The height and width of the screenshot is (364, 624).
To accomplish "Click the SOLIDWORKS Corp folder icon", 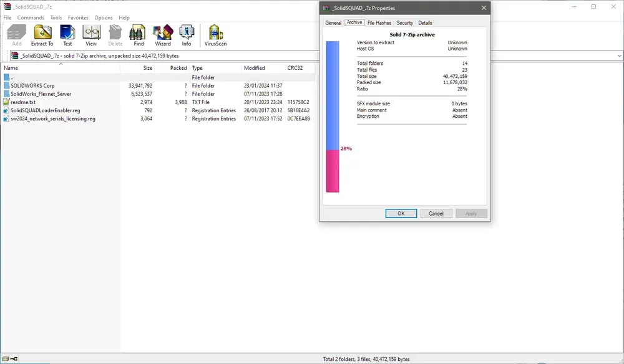I will (6, 85).
